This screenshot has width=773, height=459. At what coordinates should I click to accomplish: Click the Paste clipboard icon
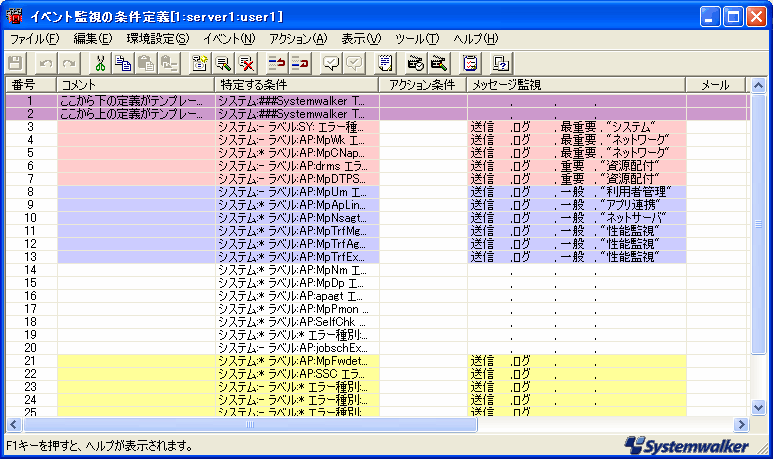pos(146,63)
